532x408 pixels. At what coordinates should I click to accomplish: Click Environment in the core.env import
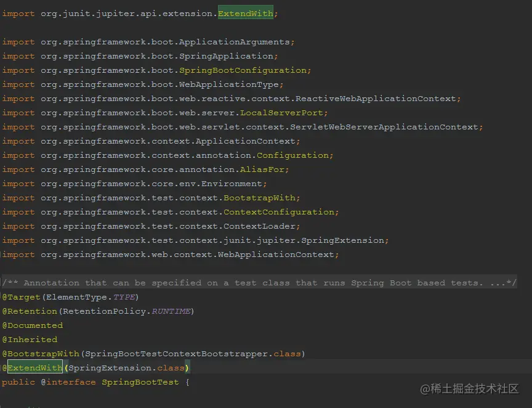tap(232, 184)
